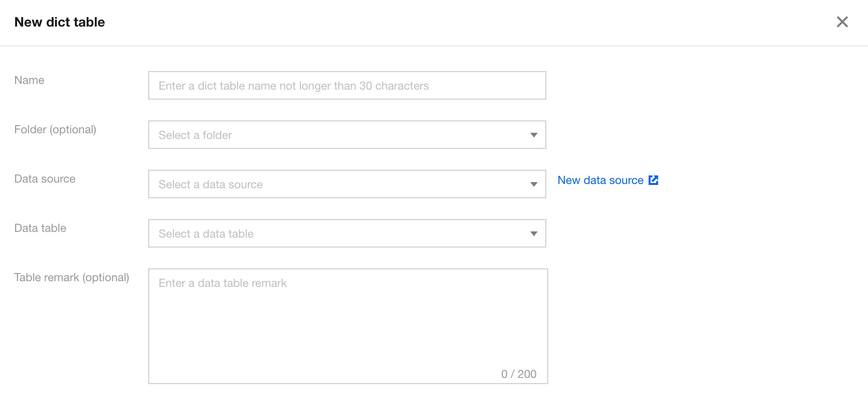
Task: Click the "Name" field label
Action: pyautogui.click(x=29, y=80)
